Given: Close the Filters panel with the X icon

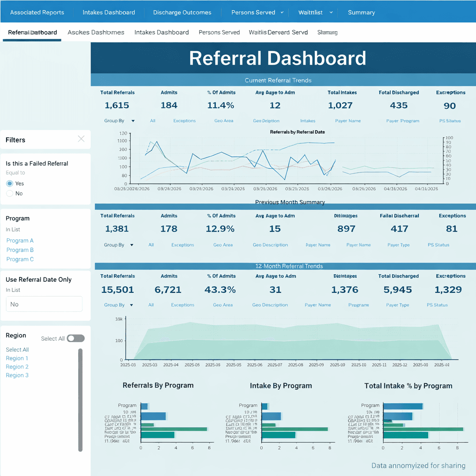Looking at the screenshot, I should (81, 139).
